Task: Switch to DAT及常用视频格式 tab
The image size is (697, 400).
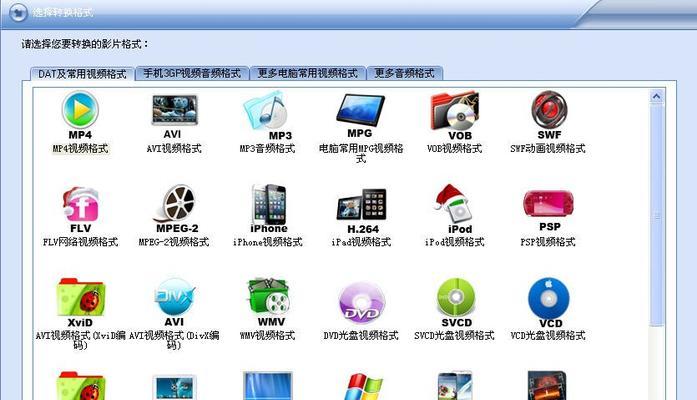Action: [x=82, y=74]
